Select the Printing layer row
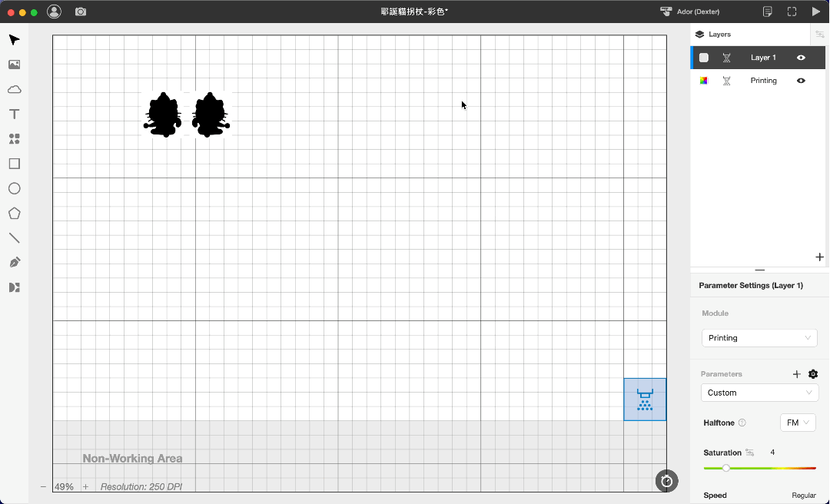Viewport: 830px width, 504px height. coord(758,81)
